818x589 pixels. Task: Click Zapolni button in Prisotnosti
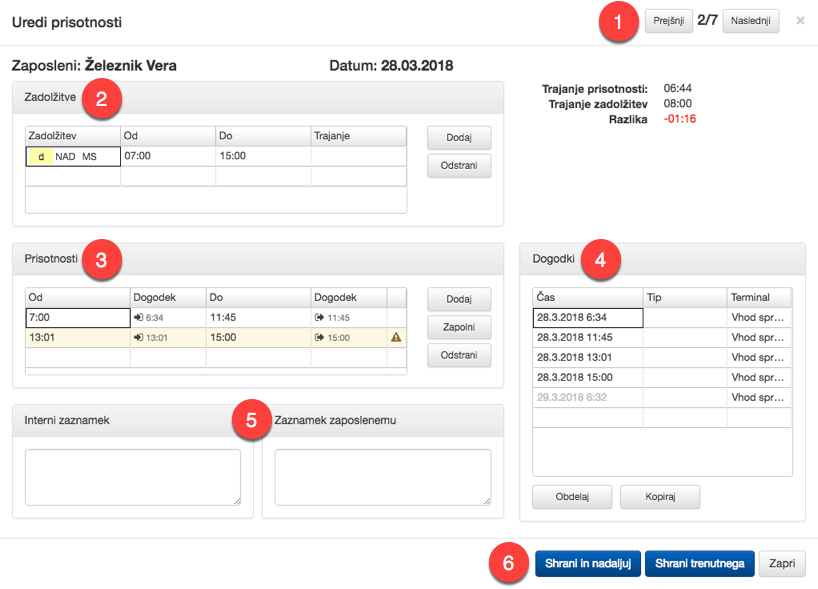pyautogui.click(x=459, y=327)
